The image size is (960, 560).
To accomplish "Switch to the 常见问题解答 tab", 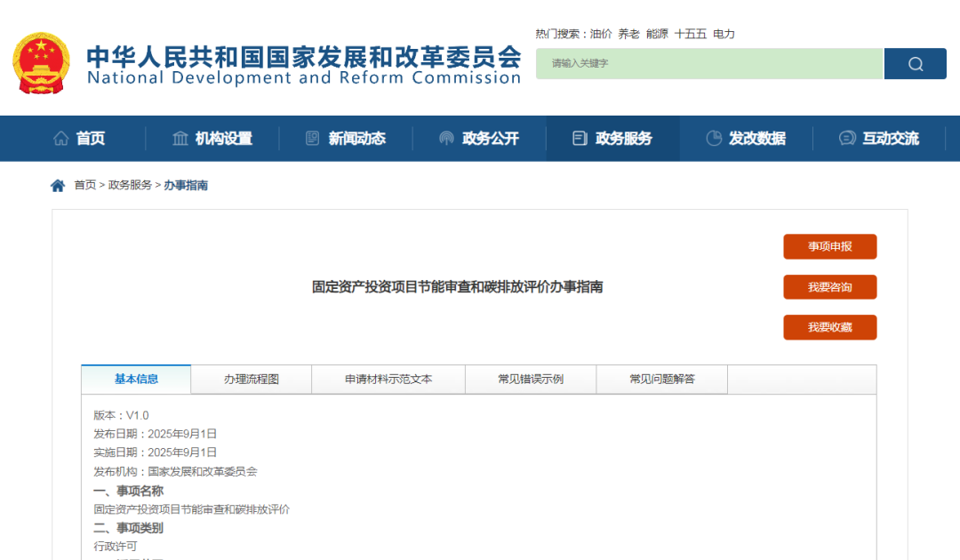I will click(662, 380).
